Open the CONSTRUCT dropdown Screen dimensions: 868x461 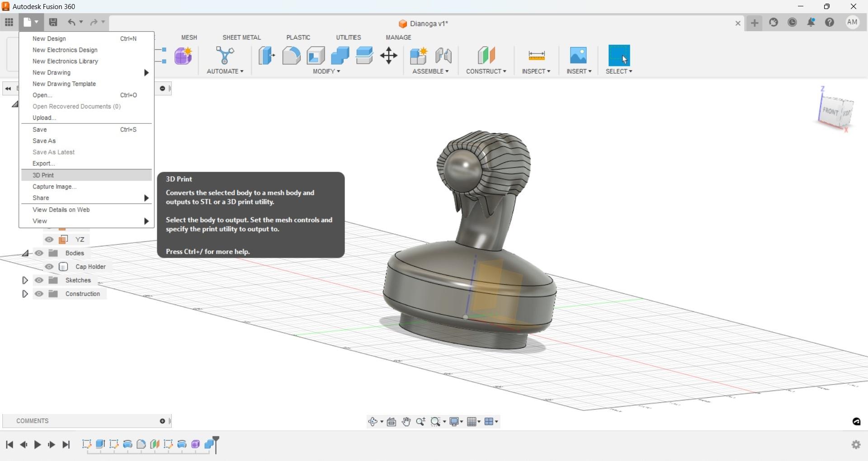(486, 71)
